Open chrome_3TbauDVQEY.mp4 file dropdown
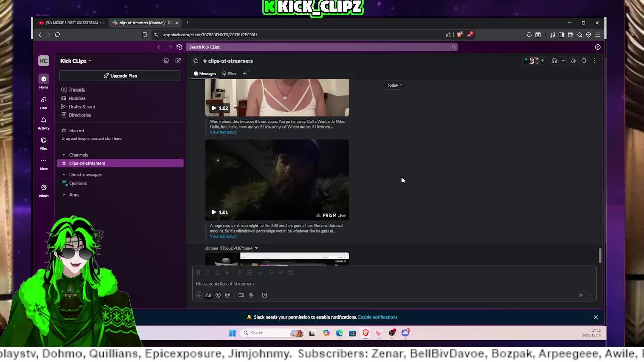 click(256, 248)
